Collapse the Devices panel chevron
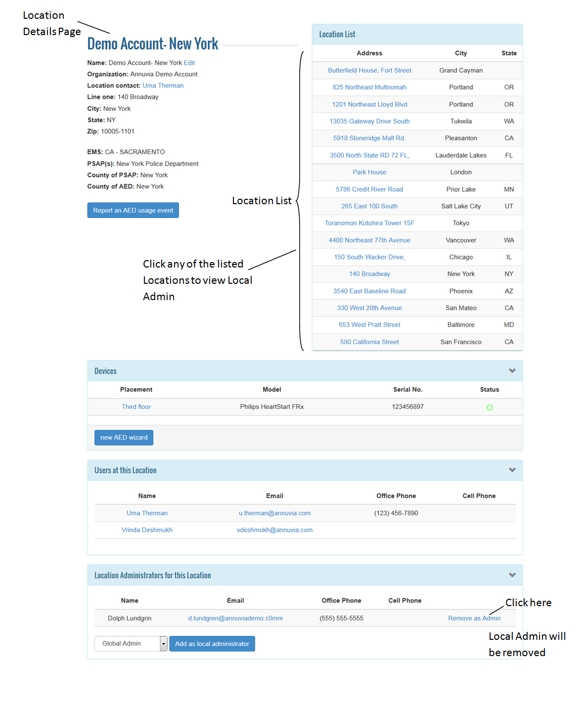The height and width of the screenshot is (711, 588). tap(512, 371)
